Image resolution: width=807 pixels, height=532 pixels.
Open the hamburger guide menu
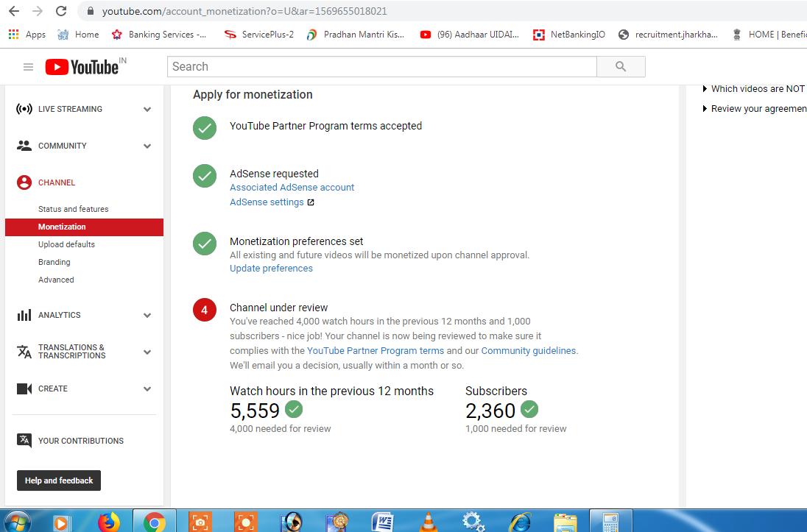pyautogui.click(x=28, y=67)
